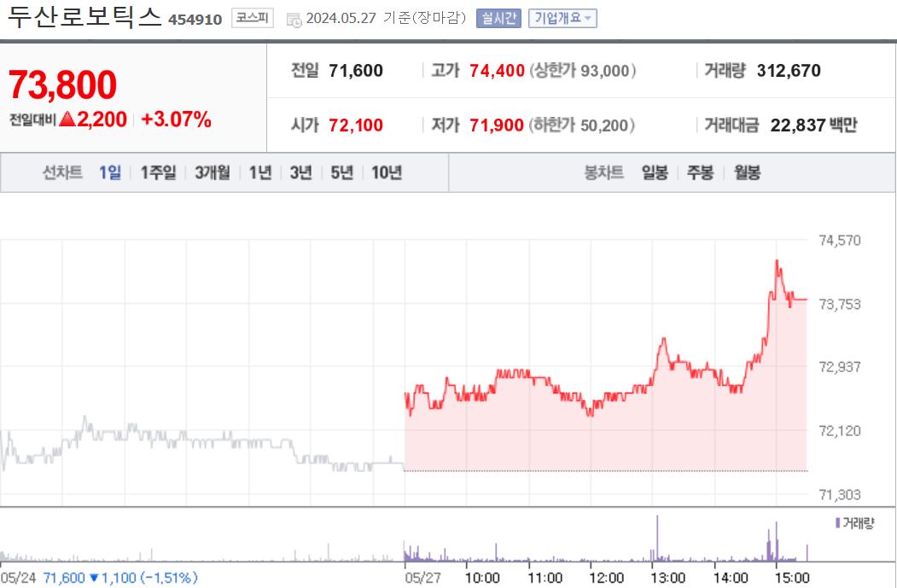Click current price 73,800
The width and height of the screenshot is (897, 588).
[62, 84]
